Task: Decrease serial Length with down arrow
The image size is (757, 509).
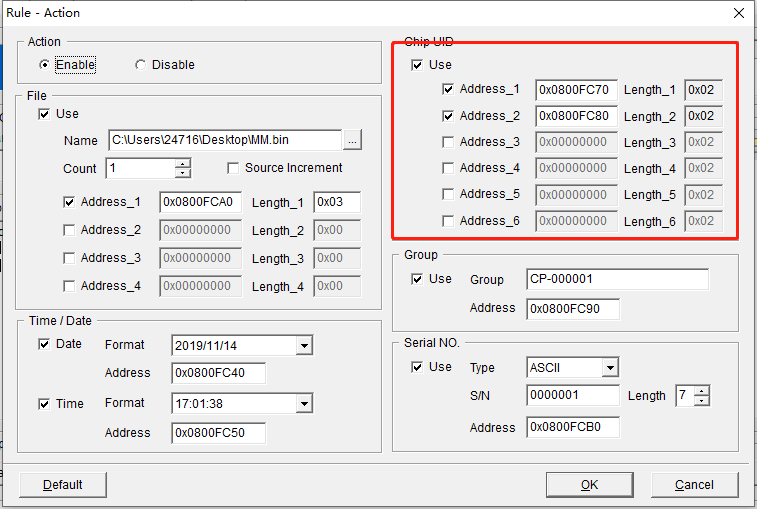Action: pos(701,400)
